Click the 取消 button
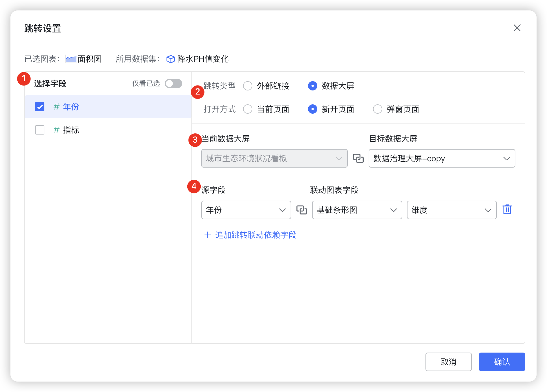The height and width of the screenshot is (392, 547). 448,362
